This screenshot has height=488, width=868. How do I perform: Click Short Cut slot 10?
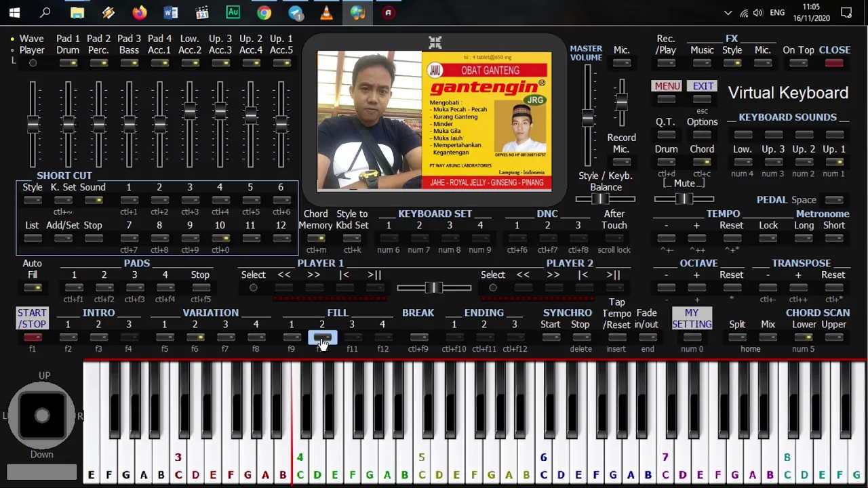pyautogui.click(x=220, y=239)
